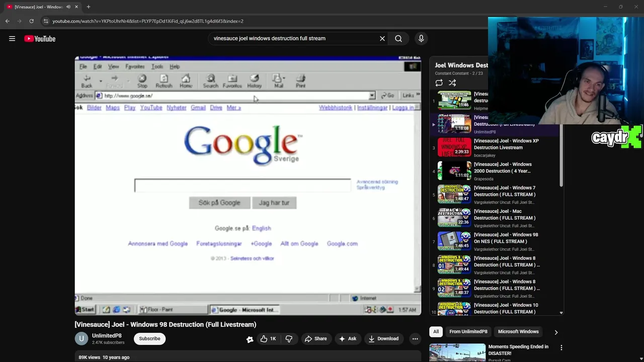
Task: Click the magnifier search button
Action: (398, 38)
